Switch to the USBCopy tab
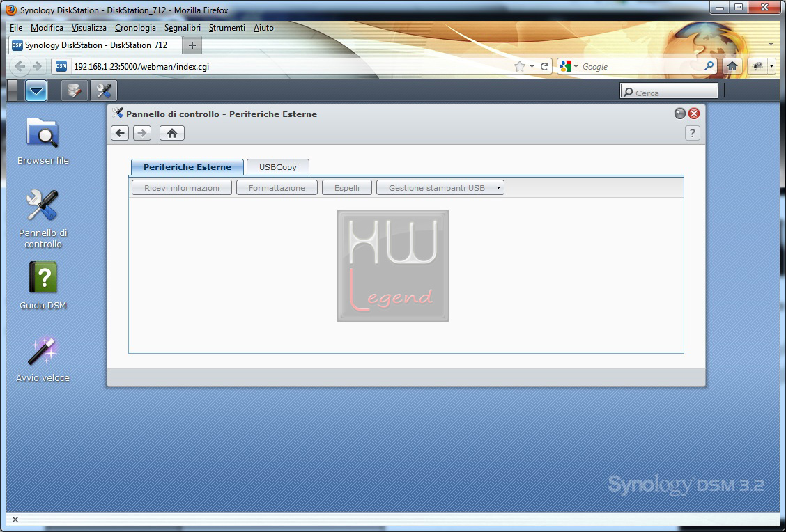The height and width of the screenshot is (532, 786). point(278,167)
